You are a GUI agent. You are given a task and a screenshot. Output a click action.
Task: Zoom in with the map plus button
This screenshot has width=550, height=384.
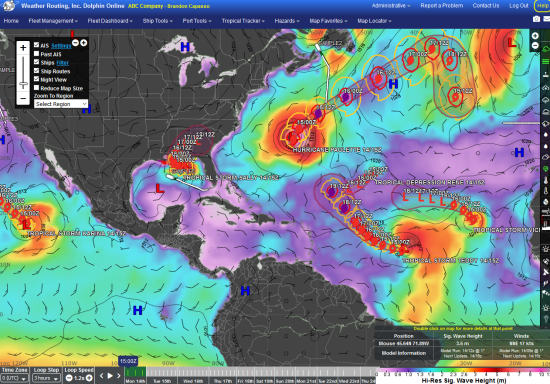click(x=23, y=48)
